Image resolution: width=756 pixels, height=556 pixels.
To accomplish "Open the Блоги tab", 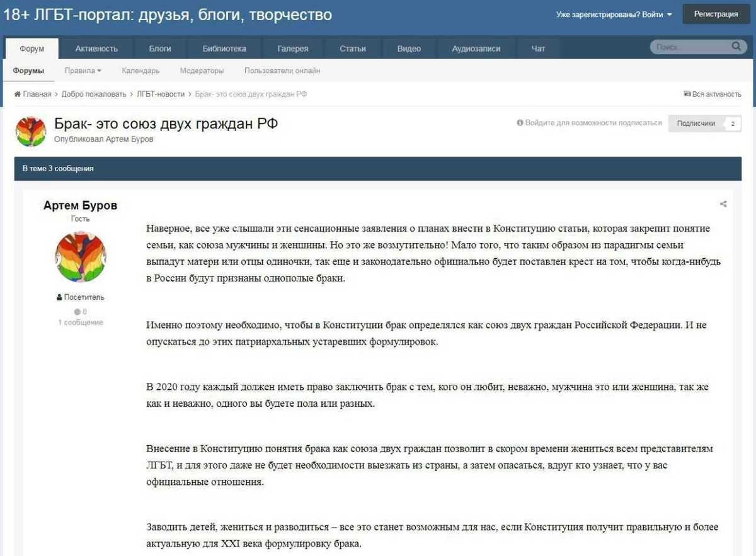I will [x=160, y=48].
